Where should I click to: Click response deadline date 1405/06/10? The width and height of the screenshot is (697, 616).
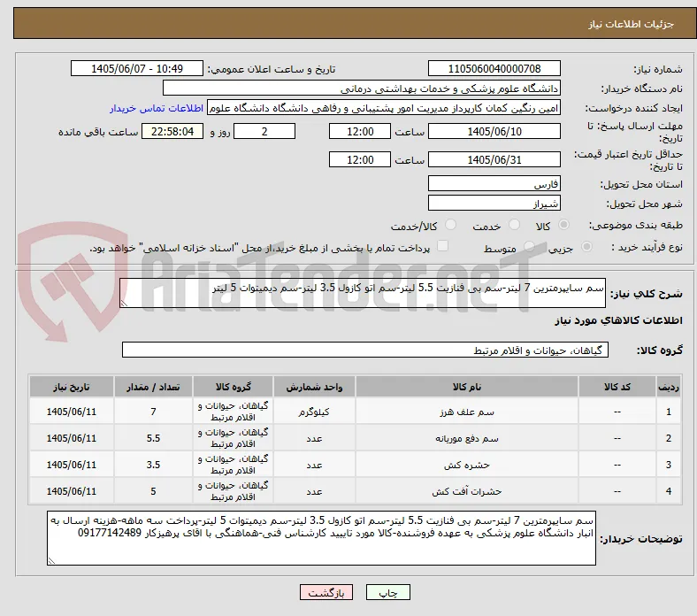[x=494, y=132]
